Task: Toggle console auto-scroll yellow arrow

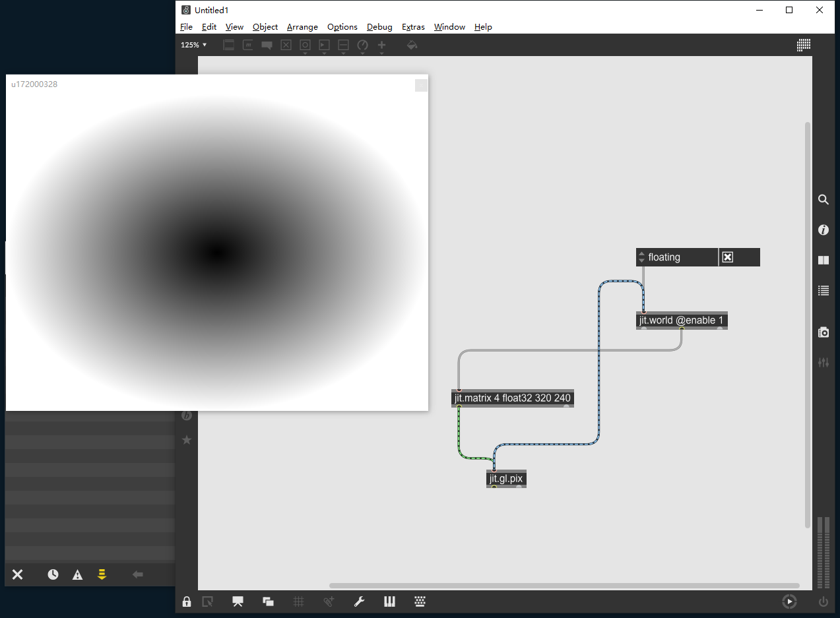Action: (102, 574)
